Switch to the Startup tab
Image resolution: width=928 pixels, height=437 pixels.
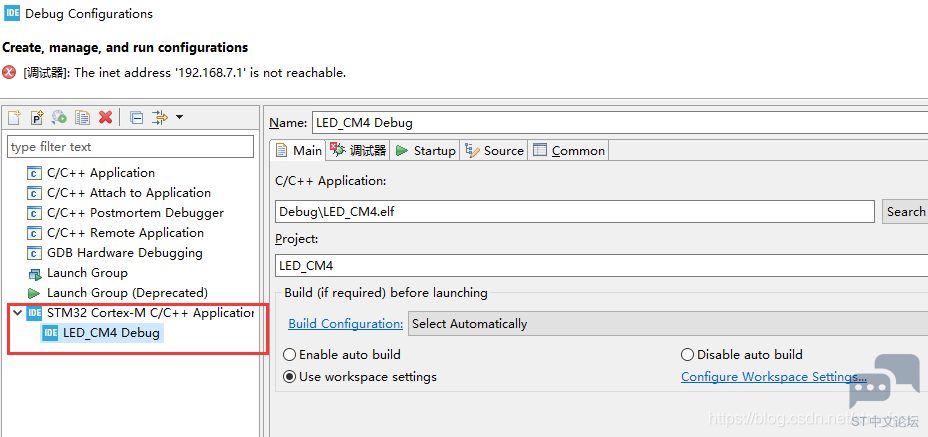426,150
